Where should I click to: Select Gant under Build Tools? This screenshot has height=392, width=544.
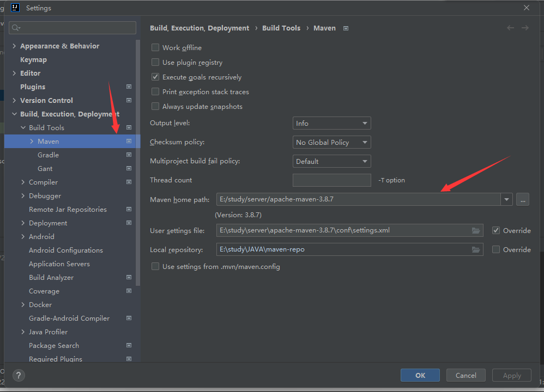[45, 168]
